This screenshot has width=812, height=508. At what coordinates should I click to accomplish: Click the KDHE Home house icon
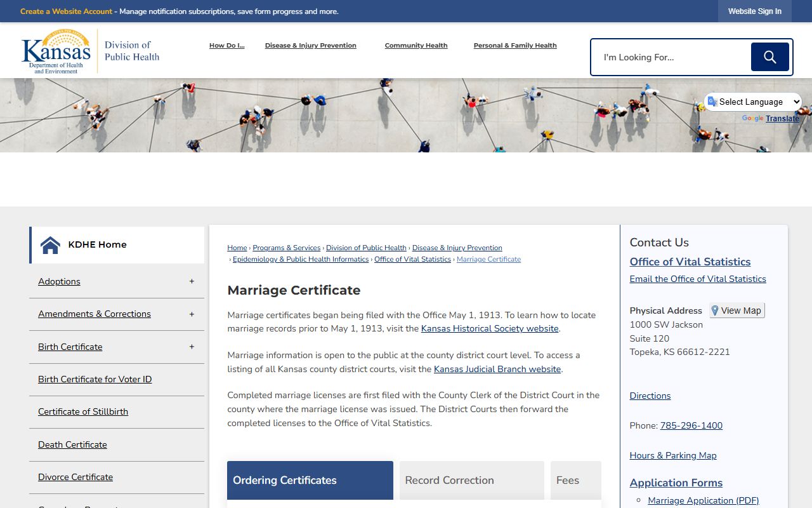click(x=50, y=244)
